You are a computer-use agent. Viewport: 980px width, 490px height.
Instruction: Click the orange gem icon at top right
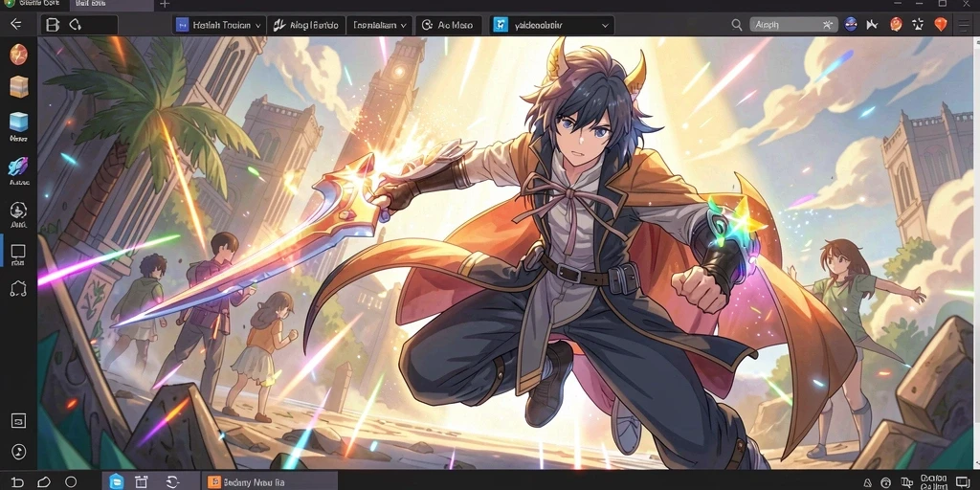941,25
